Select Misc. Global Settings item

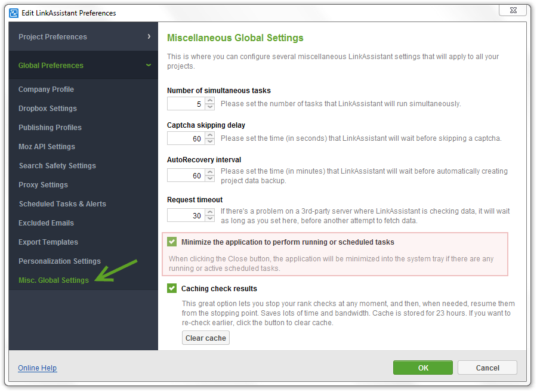[53, 280]
